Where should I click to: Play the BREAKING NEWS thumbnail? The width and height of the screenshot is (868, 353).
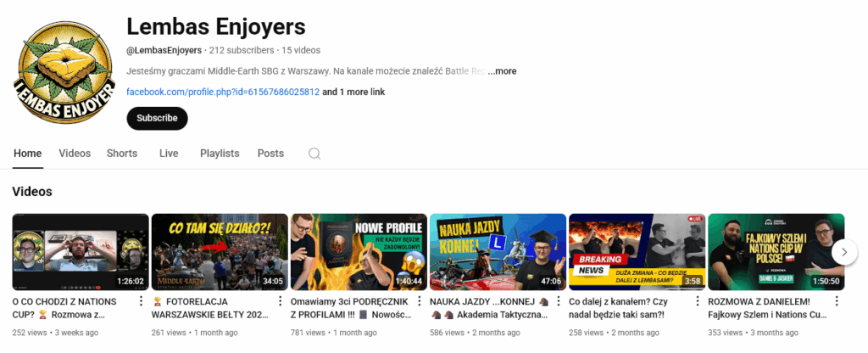tap(637, 252)
